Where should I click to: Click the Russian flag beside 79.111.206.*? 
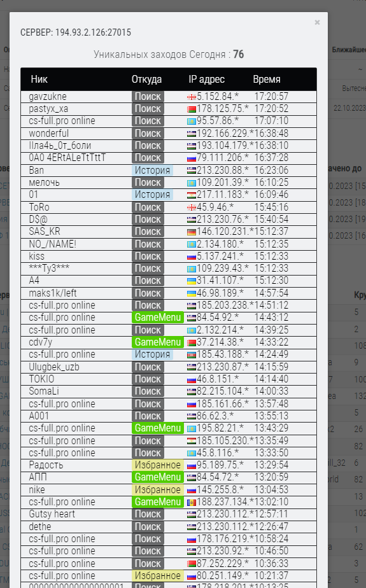192,158
